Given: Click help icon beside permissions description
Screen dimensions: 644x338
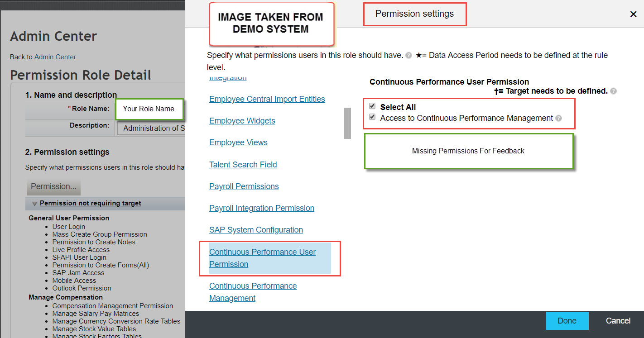Looking at the screenshot, I should (409, 56).
